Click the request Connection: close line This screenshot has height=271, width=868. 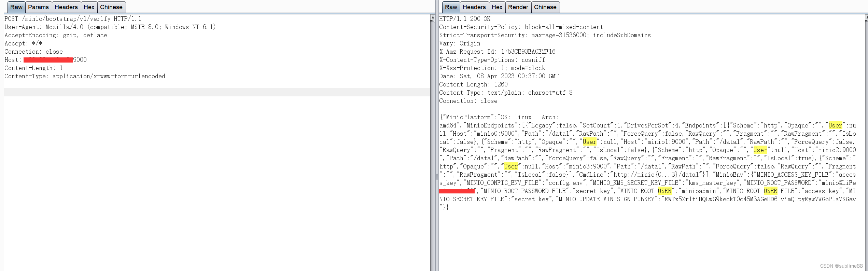tap(33, 52)
